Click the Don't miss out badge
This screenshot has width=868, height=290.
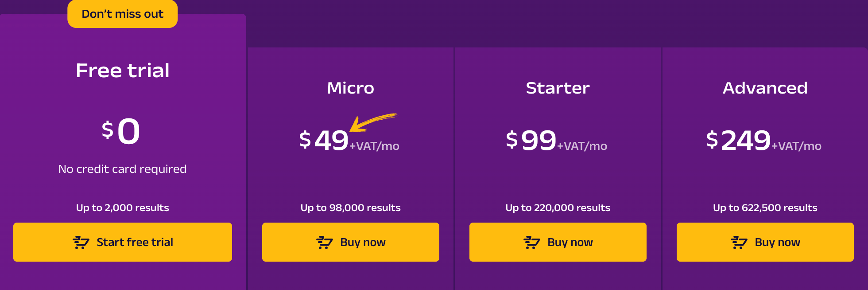123,14
